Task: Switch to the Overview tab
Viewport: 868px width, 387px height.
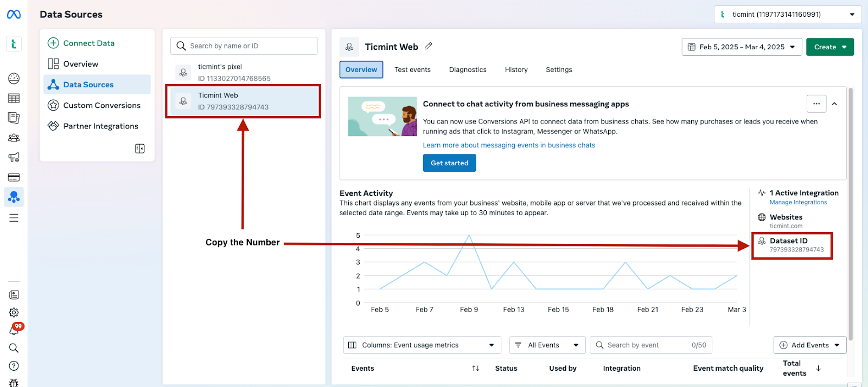Action: pyautogui.click(x=361, y=69)
